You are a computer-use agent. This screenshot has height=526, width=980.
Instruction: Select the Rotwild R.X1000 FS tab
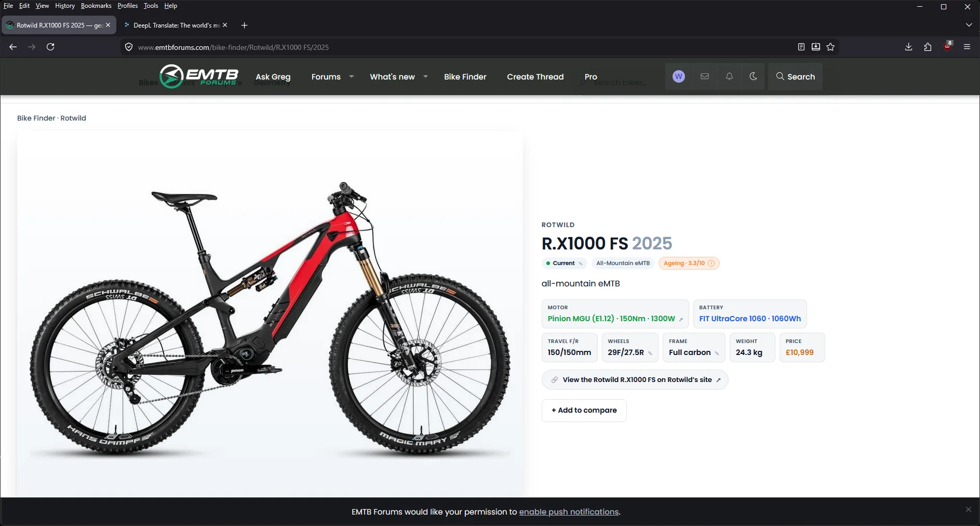point(58,25)
